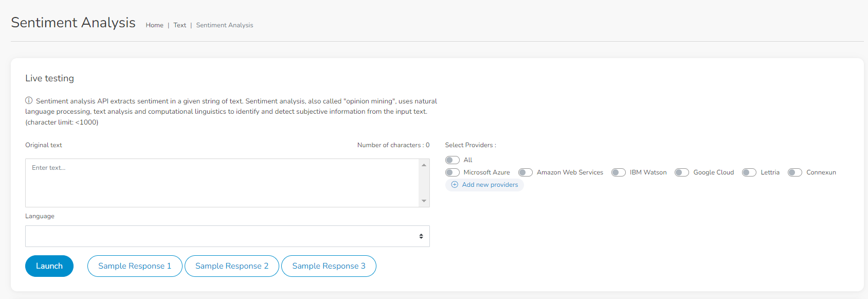Click the info icon beside the description
Viewport: 868px width, 299px height.
[x=29, y=100]
